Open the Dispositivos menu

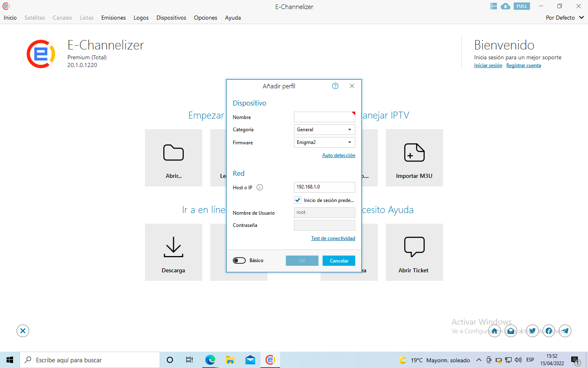[x=171, y=18]
